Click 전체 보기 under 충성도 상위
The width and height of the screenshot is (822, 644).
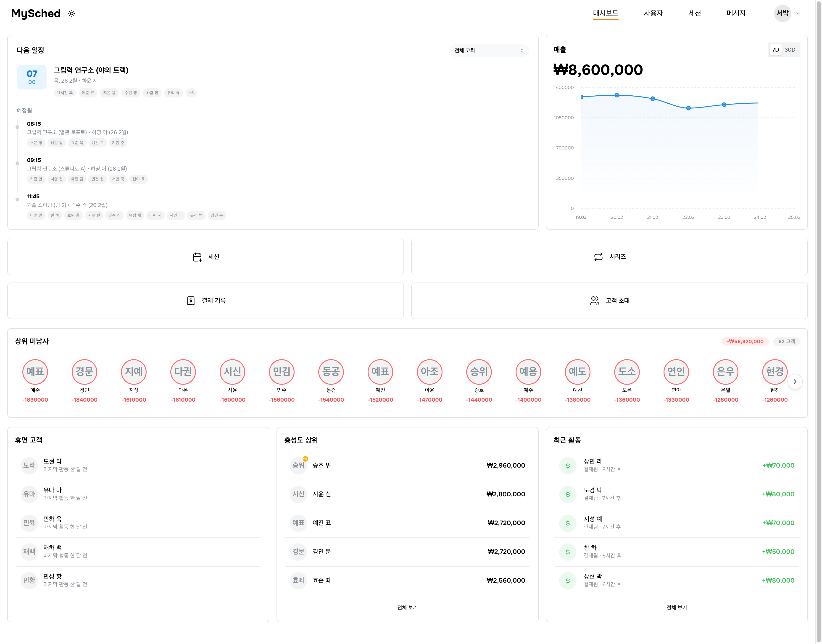pos(407,607)
